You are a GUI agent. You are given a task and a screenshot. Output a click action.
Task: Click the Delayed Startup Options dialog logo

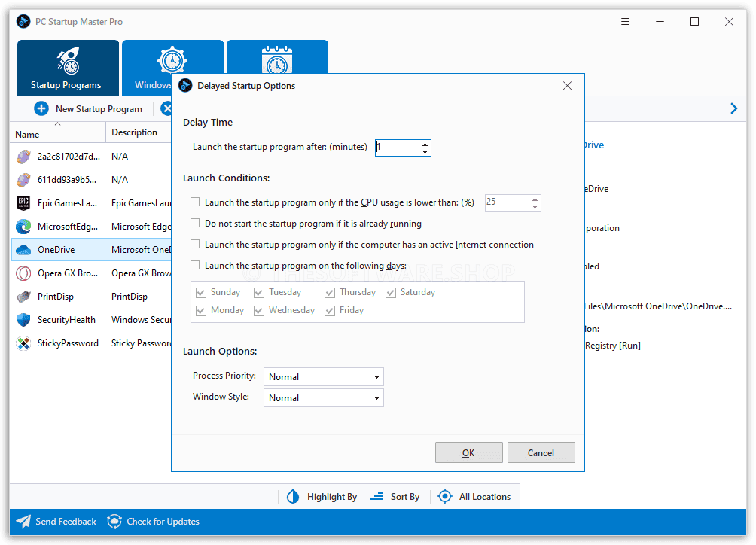tap(185, 85)
